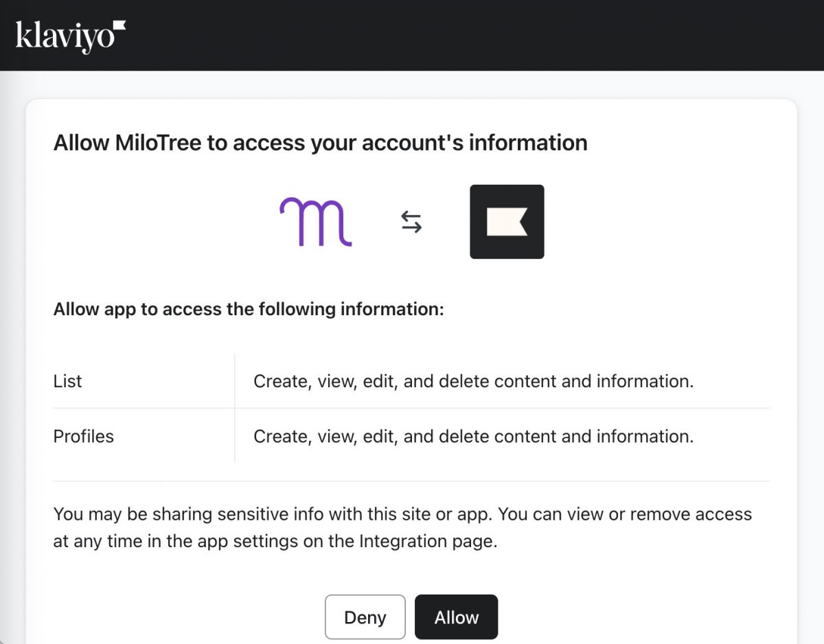Select the Profiles permission row label
Image resolution: width=824 pixels, height=644 pixels.
click(84, 436)
